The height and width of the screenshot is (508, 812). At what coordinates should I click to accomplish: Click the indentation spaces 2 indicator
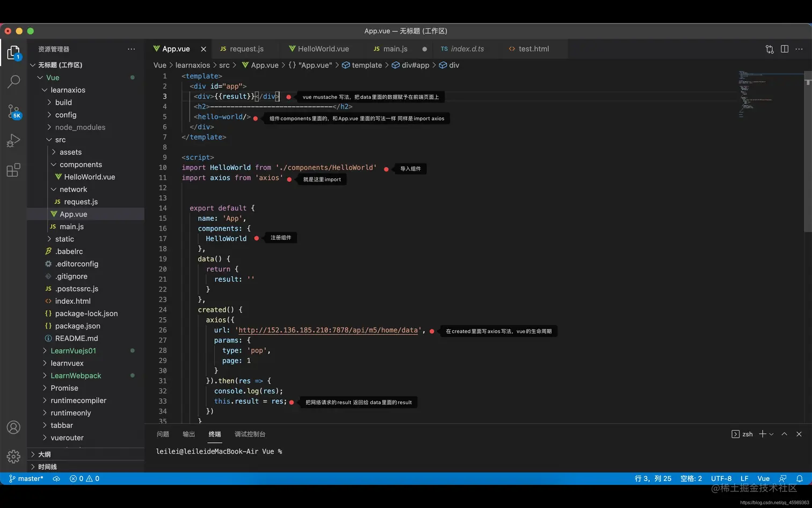point(691,478)
